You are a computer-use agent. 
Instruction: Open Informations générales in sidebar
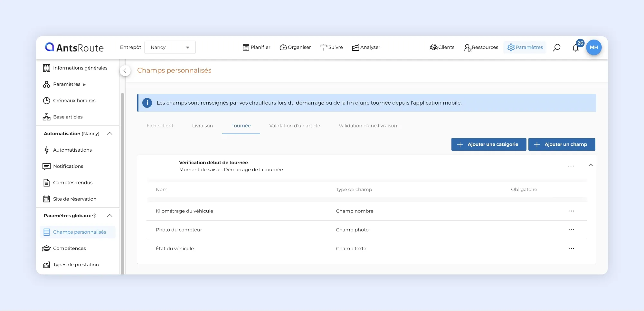pos(75,68)
